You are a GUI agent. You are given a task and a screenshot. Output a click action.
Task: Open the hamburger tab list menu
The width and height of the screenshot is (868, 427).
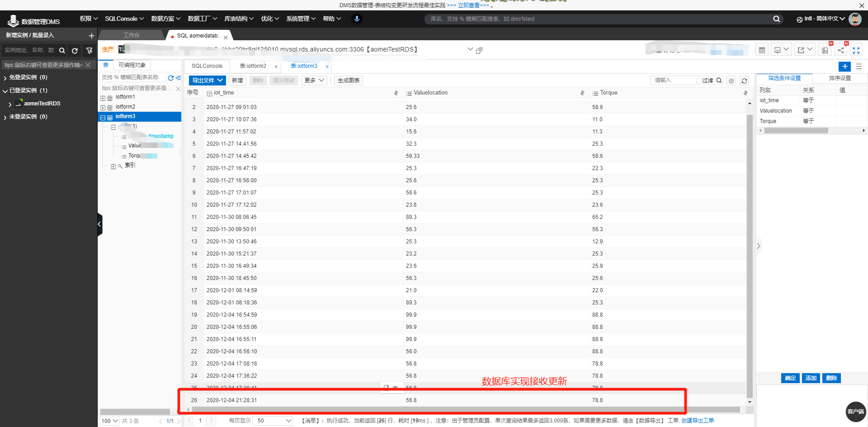pyautogui.click(x=859, y=66)
